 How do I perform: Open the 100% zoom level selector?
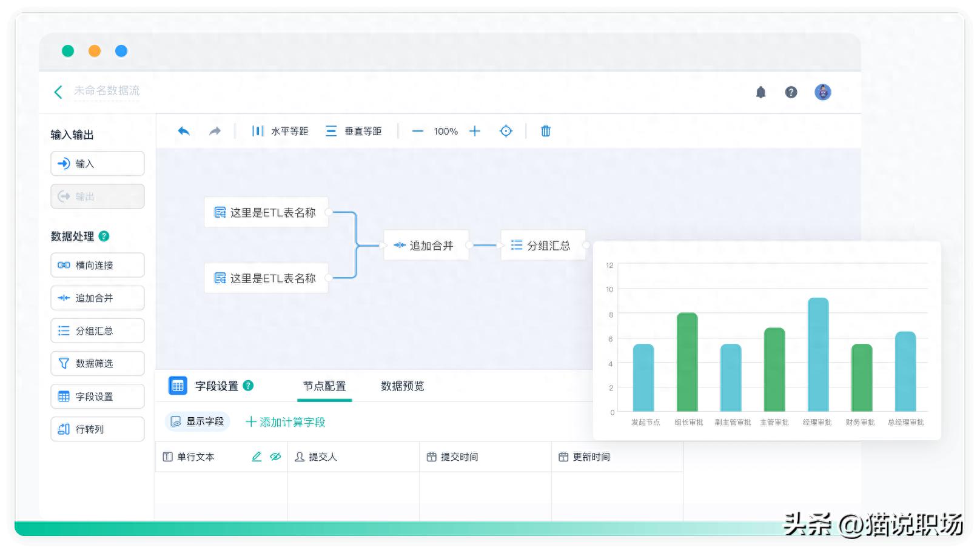coord(445,131)
